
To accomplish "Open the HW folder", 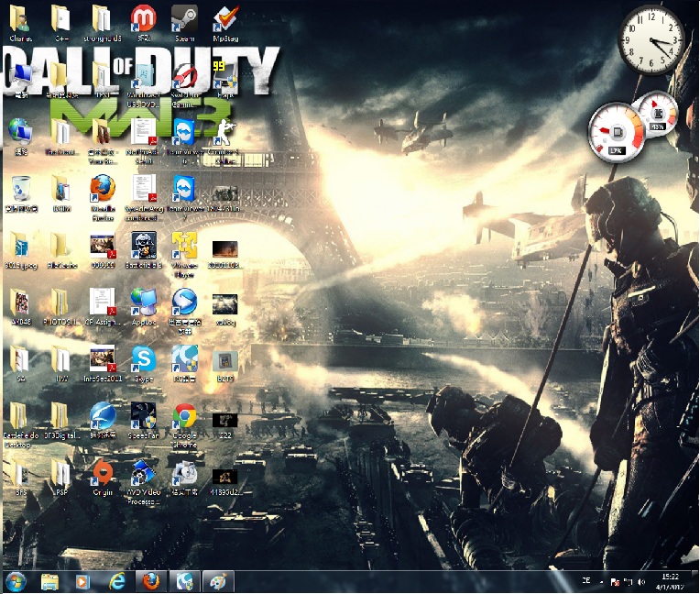I will (x=61, y=363).
